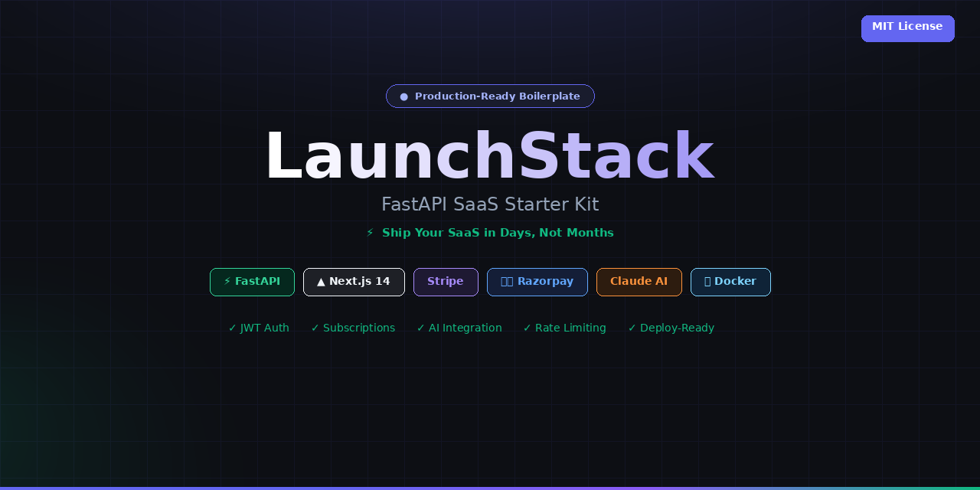Image resolution: width=980 pixels, height=490 pixels.
Task: Click the dot icon in the Production-Ready pill
Action: click(x=403, y=96)
